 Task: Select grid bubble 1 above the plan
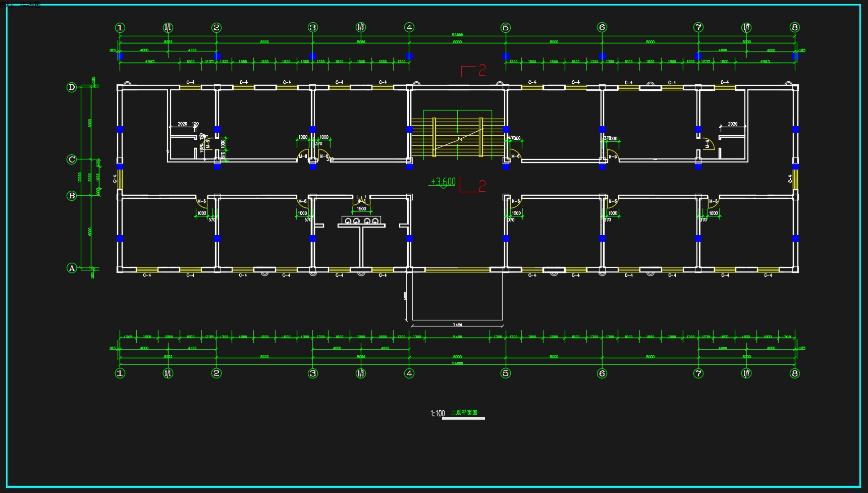pyautogui.click(x=120, y=28)
